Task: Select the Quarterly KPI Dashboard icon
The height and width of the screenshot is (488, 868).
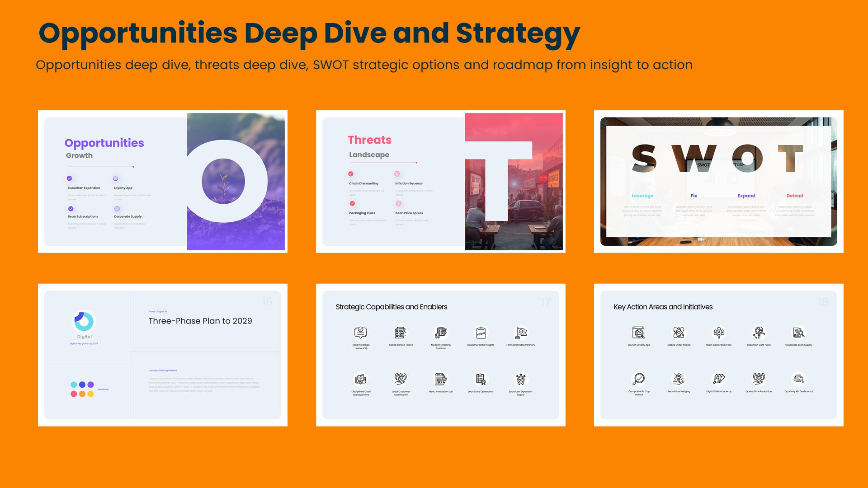Action: pos(799,379)
